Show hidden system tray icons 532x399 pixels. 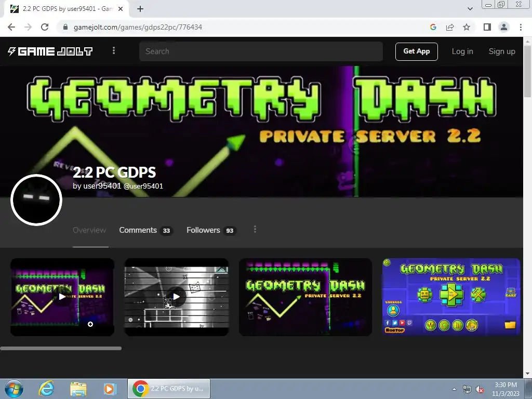[454, 389]
